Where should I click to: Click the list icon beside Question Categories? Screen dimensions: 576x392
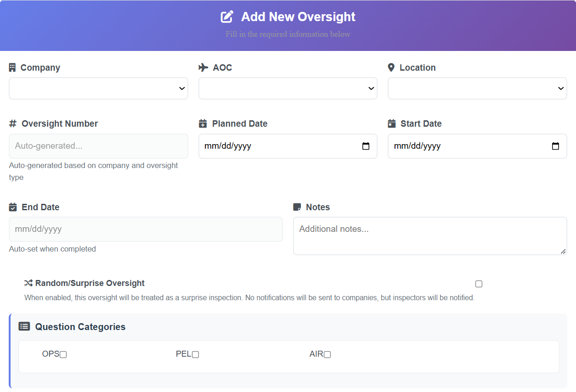[x=24, y=326]
